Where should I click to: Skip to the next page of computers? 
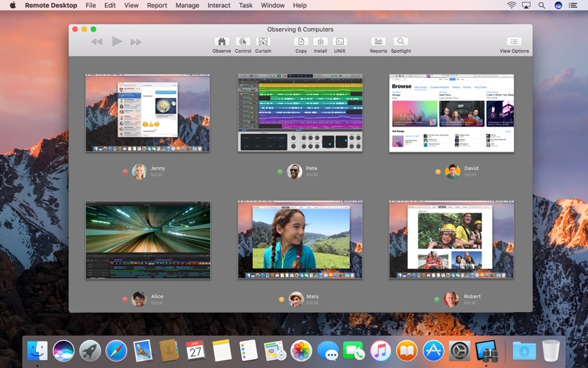click(136, 42)
